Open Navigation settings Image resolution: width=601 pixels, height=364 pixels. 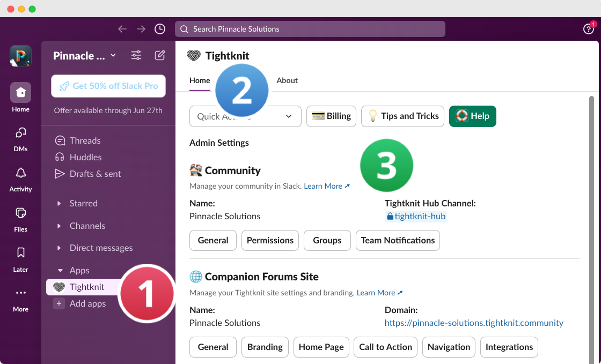pyautogui.click(x=449, y=347)
